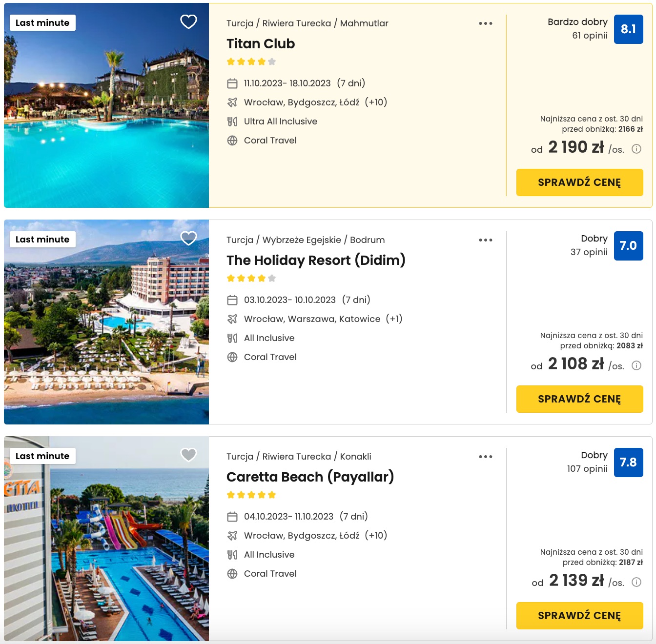Open info icon next to 2 139 zł
Viewport: 656px width, 644px height.
coord(636,582)
